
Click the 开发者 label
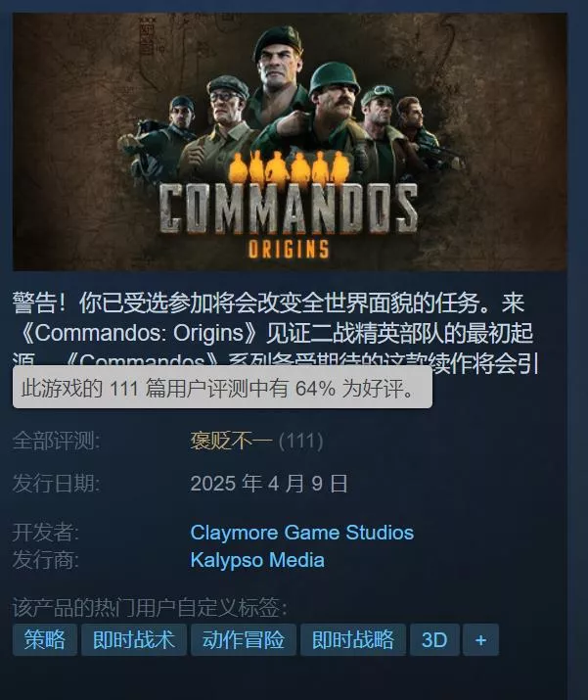(46, 533)
